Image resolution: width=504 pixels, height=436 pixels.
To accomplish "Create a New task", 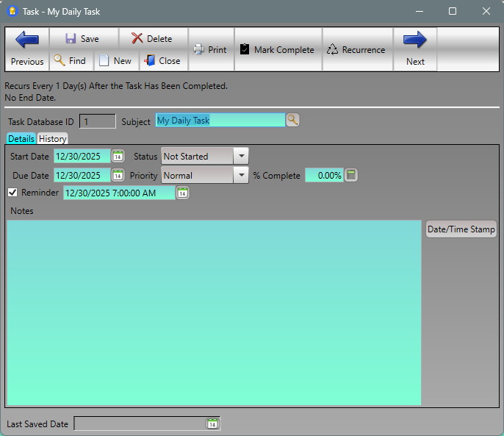I will click(x=115, y=61).
